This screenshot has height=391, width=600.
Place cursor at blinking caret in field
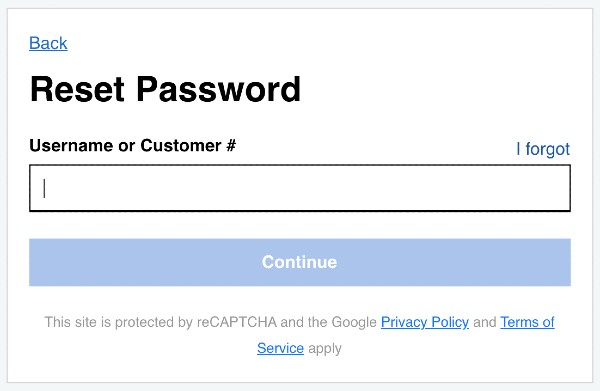pos(44,188)
